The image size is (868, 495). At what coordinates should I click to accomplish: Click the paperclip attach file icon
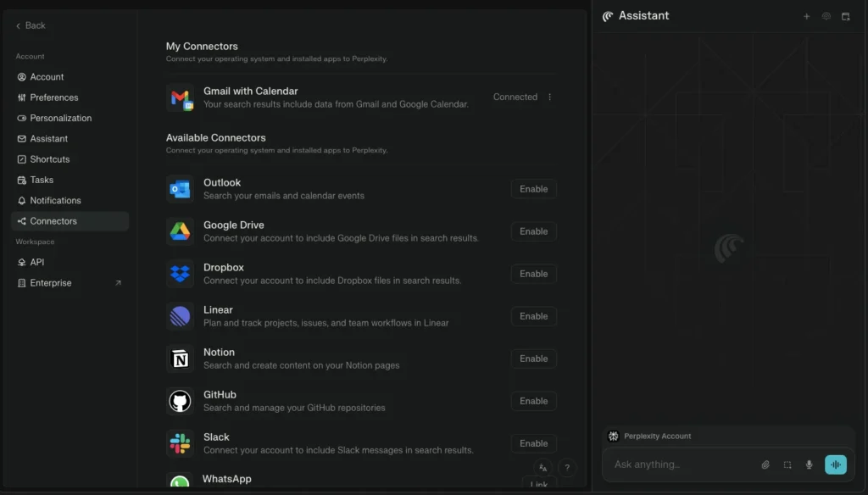[x=765, y=464]
